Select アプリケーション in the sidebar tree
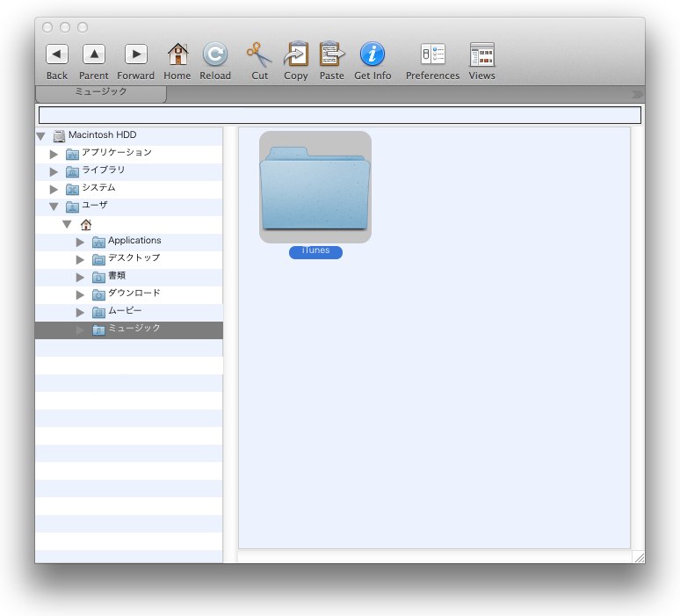680x616 pixels. point(129,154)
